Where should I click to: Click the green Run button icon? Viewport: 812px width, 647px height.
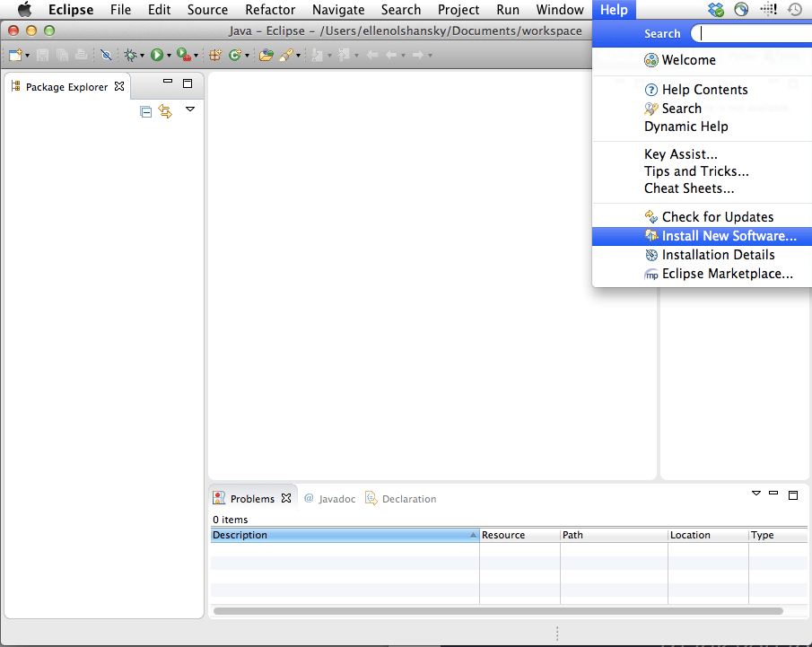[x=157, y=55]
